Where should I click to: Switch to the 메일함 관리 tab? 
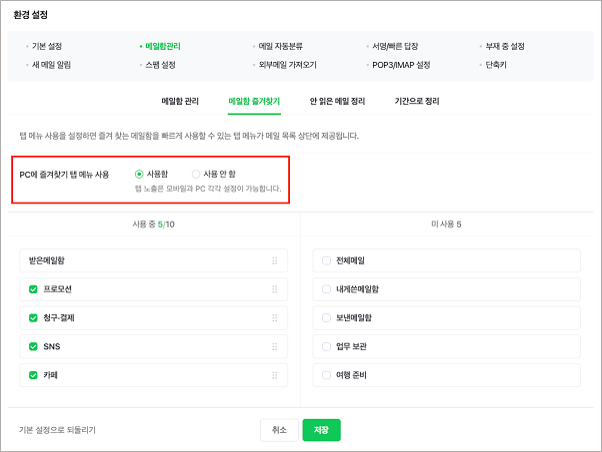(180, 101)
